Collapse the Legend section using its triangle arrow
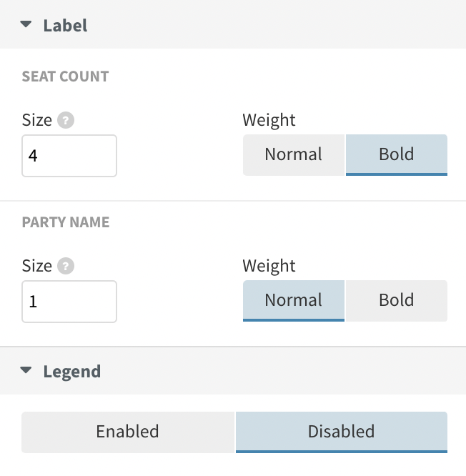Screen dimensions: 466x476 [26, 370]
